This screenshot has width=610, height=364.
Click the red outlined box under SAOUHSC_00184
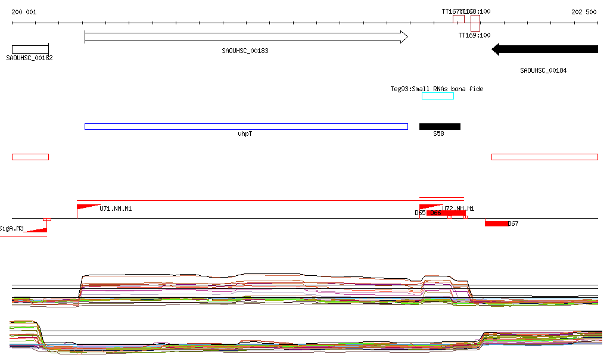[544, 157]
